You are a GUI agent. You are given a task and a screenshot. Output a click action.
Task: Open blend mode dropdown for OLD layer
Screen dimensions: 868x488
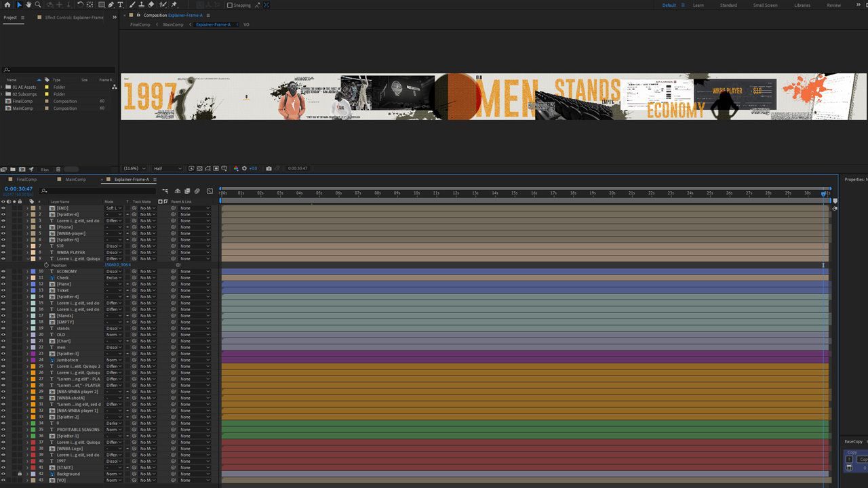[x=114, y=335]
